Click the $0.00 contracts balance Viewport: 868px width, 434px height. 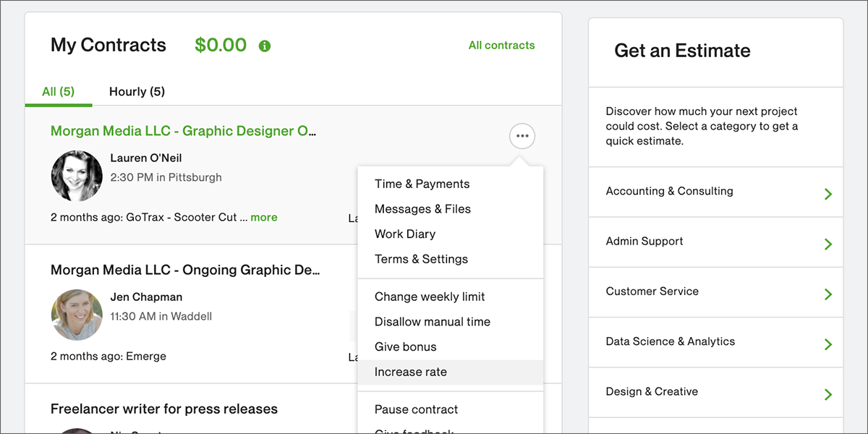(221, 45)
